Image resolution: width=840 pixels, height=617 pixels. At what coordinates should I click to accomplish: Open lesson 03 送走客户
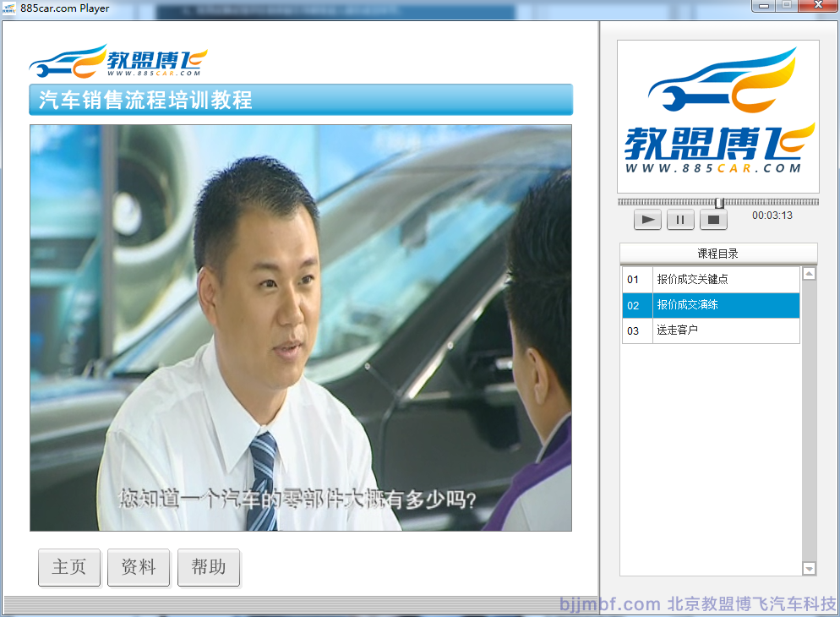coord(710,330)
